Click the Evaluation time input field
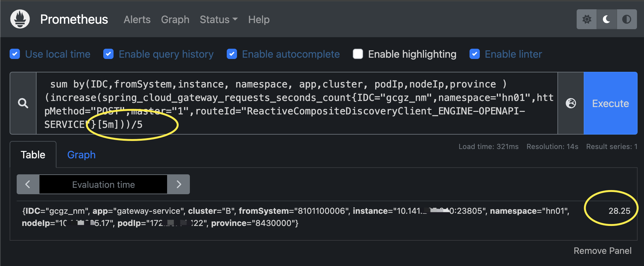The height and width of the screenshot is (266, 644). [103, 184]
